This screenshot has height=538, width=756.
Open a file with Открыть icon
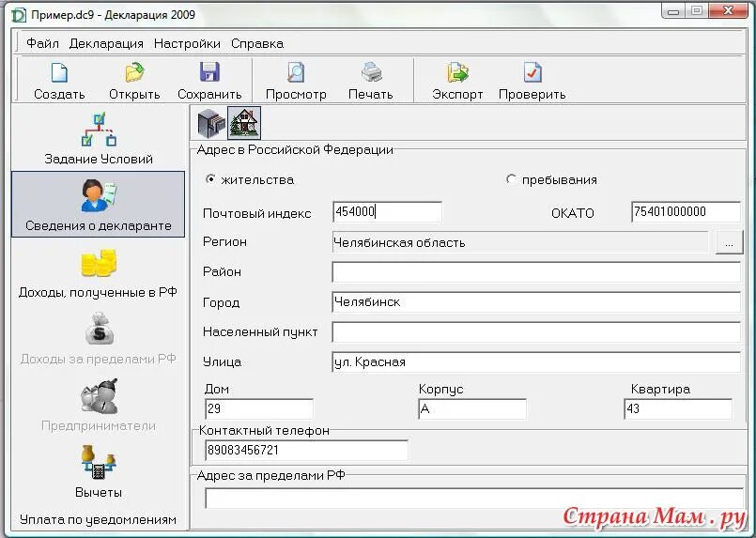[x=134, y=73]
